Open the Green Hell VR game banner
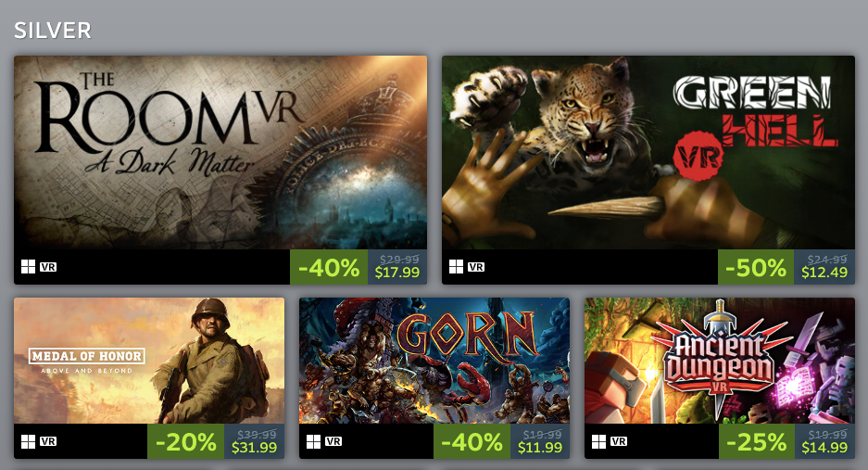 tap(648, 152)
